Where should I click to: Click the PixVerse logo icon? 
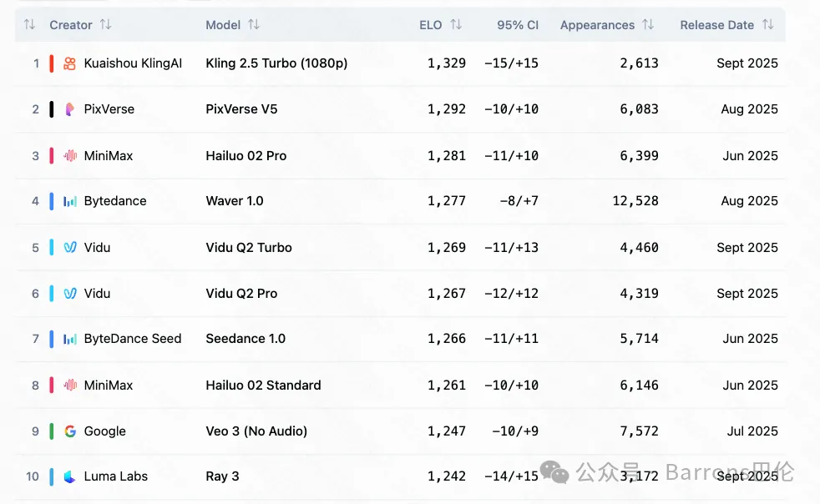pyautogui.click(x=70, y=109)
